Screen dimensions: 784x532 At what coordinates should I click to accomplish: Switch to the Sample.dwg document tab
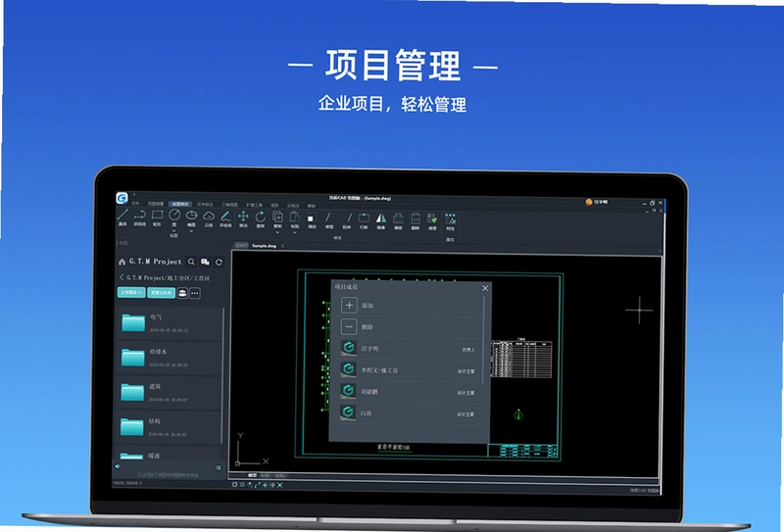tap(264, 246)
